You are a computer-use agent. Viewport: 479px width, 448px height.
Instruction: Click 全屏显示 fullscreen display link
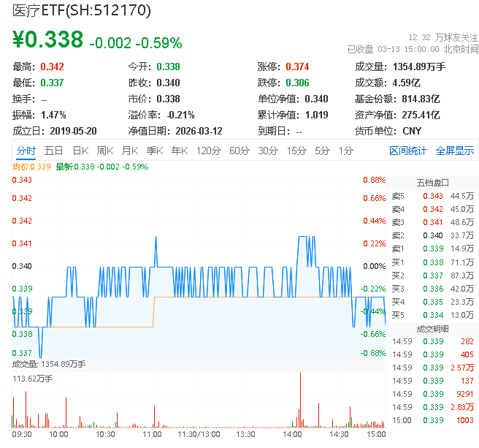click(455, 151)
